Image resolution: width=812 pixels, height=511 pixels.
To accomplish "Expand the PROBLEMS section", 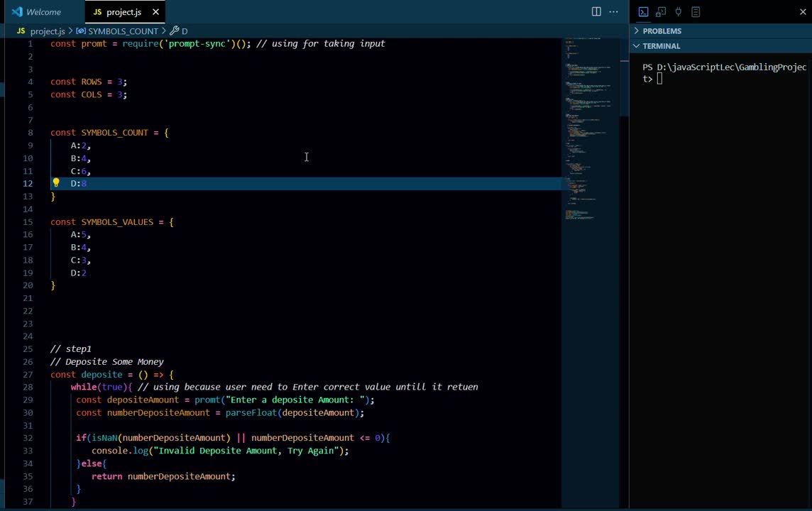I will [x=662, y=31].
